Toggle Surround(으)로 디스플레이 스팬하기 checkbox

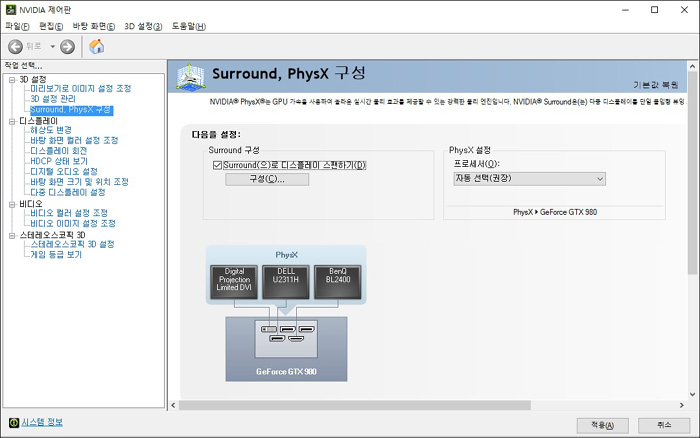point(217,165)
